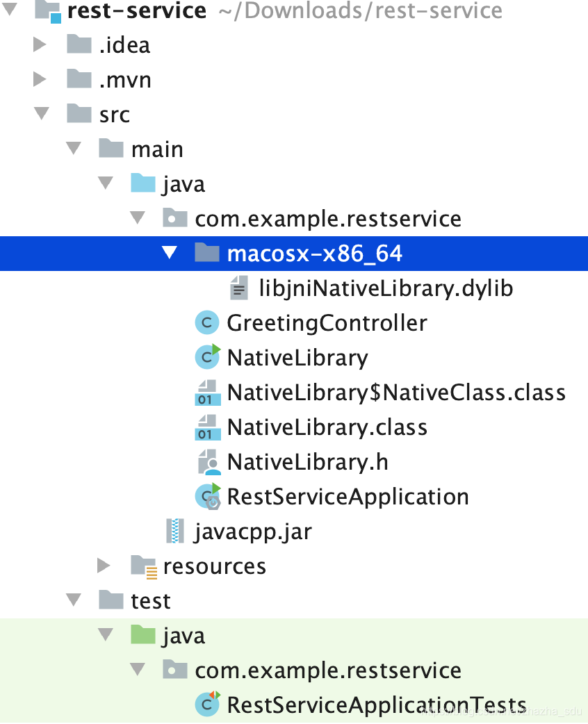Screen dimensions: 588x724
Task: Select the NativeLibrary runnable class icon
Action: pos(206,357)
